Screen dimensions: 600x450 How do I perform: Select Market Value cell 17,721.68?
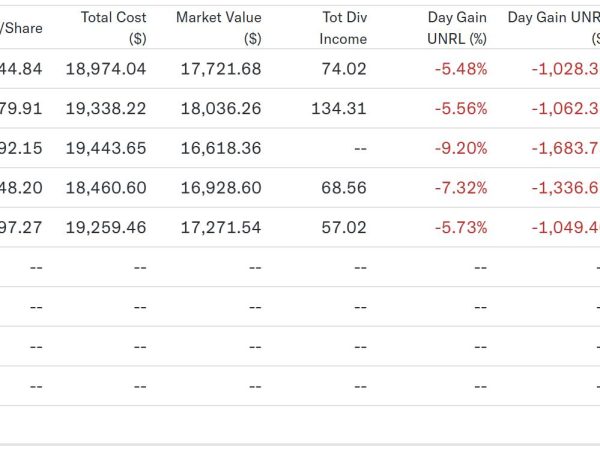[221, 69]
